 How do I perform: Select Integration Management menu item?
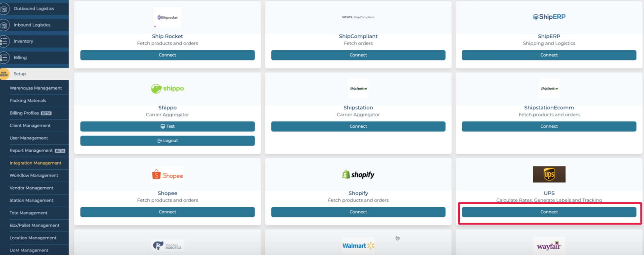[x=35, y=163]
